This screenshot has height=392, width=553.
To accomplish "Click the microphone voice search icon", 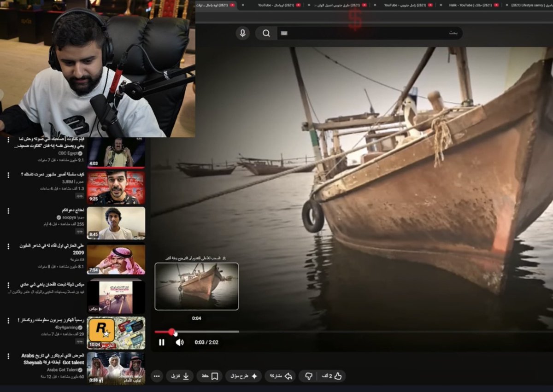I will point(243,33).
